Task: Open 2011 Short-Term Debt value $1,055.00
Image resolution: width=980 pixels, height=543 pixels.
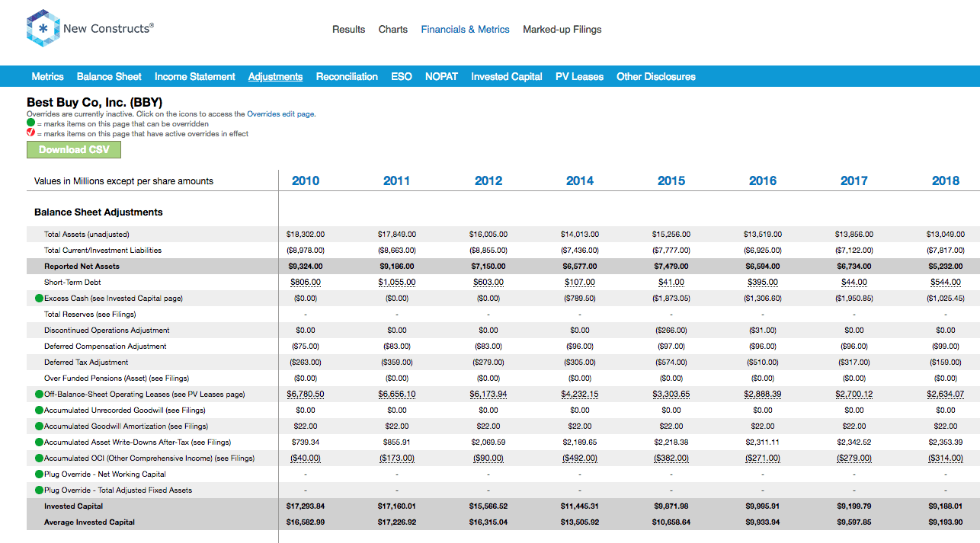Action: [x=397, y=283]
